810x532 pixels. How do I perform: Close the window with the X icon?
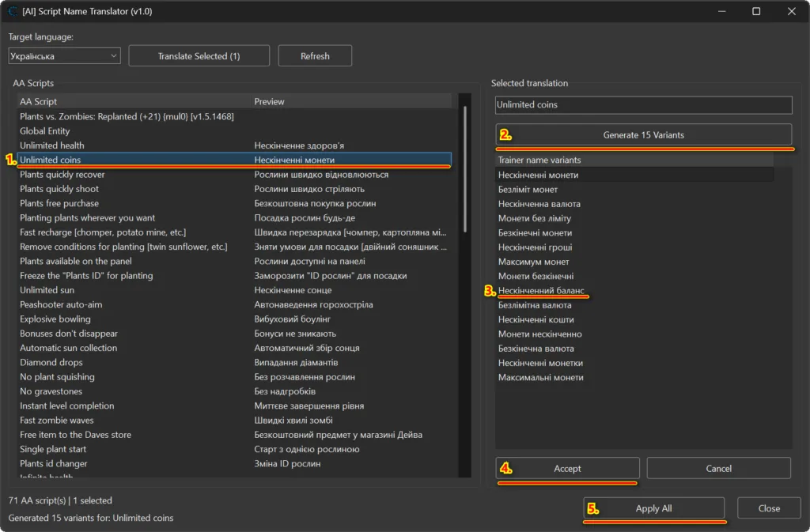click(791, 11)
